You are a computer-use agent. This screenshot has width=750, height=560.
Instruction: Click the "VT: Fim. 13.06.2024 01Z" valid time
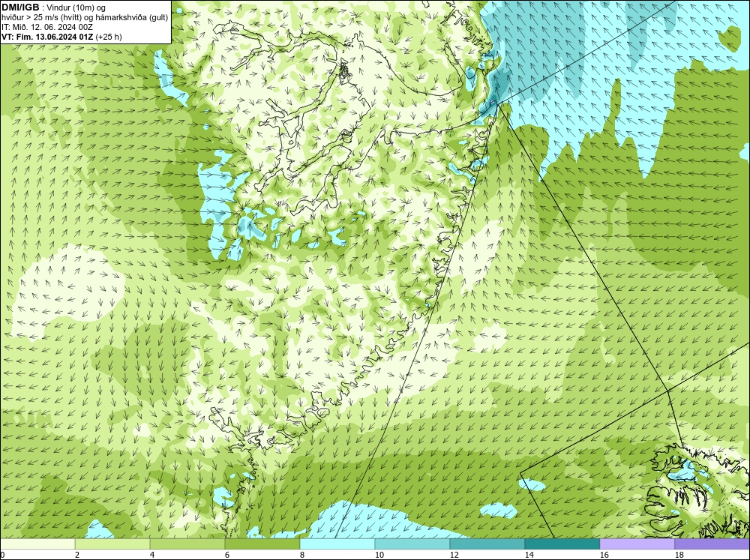pos(48,37)
